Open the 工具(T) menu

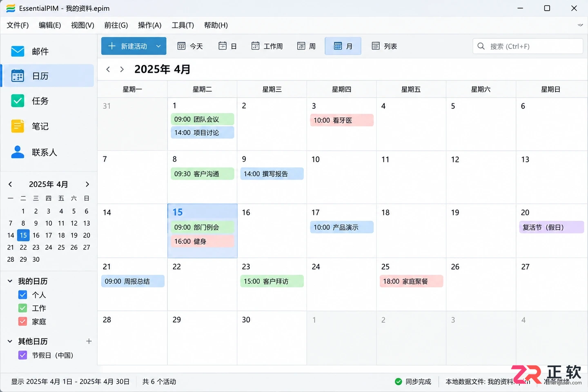point(183,25)
